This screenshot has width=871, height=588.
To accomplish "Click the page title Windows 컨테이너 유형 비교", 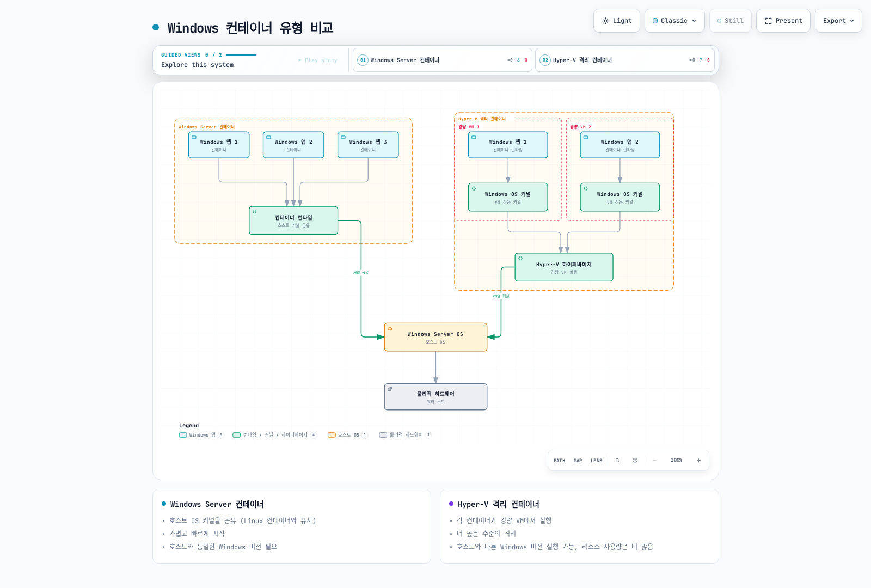I will tap(250, 28).
